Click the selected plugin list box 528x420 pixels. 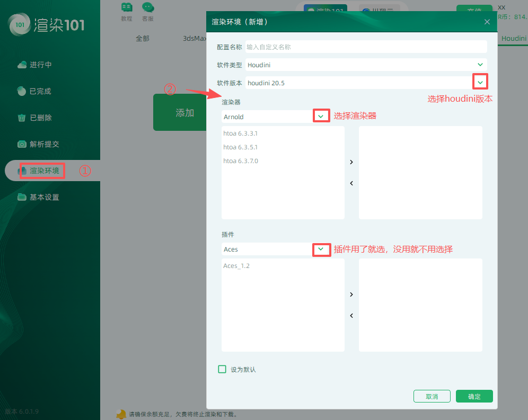click(420, 305)
